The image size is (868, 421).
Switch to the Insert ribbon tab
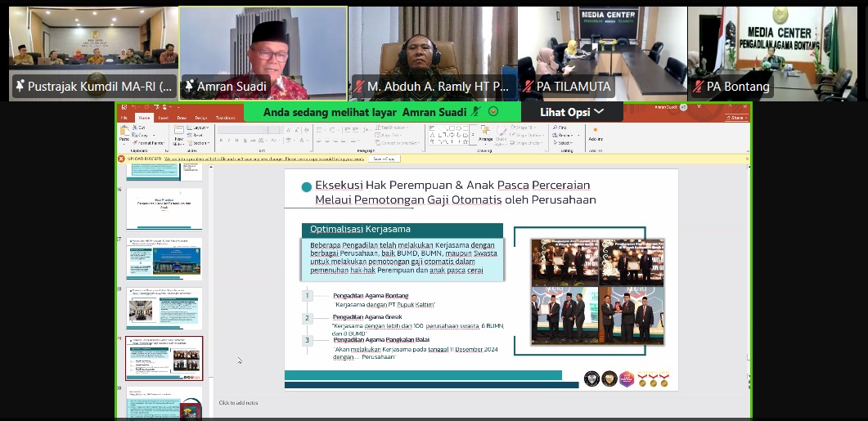(164, 118)
